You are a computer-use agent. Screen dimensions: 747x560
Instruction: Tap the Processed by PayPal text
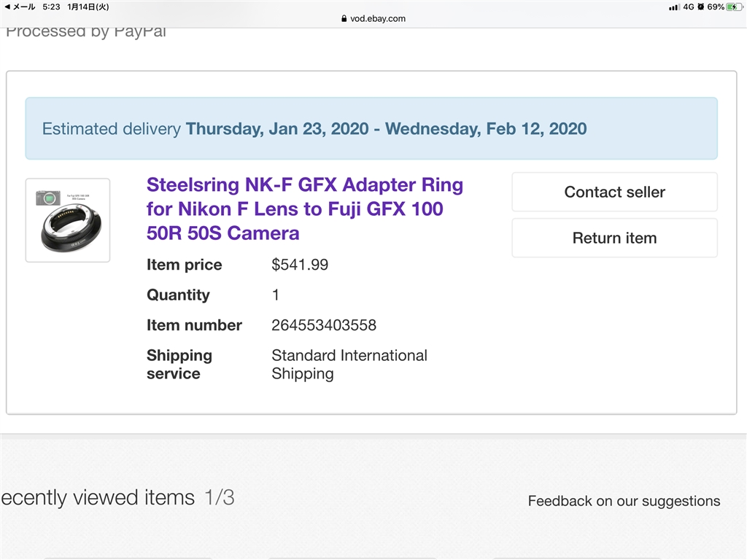[x=86, y=32]
